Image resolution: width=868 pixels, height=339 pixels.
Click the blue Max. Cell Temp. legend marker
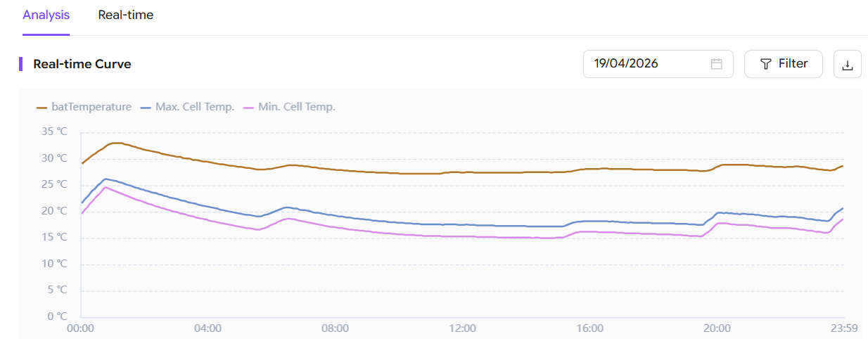pyautogui.click(x=146, y=108)
